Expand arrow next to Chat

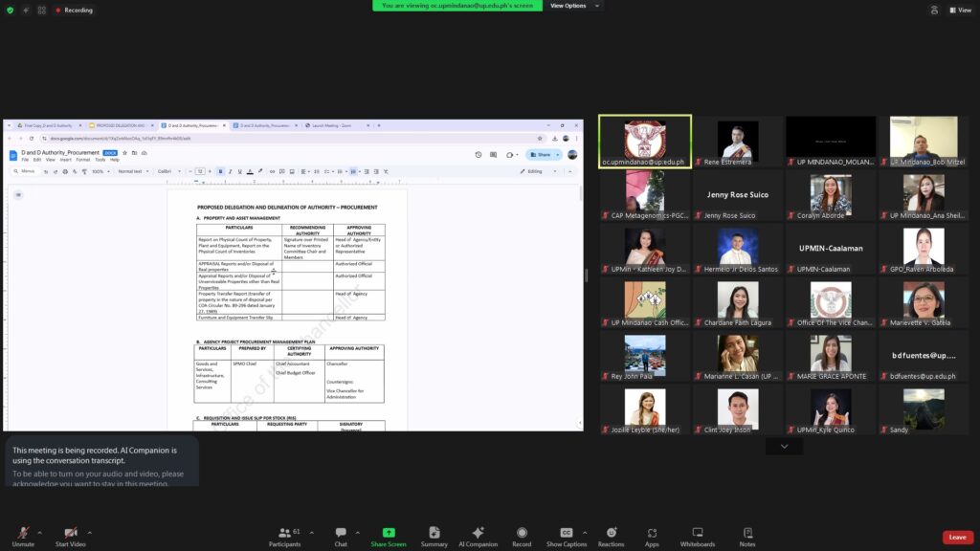click(358, 533)
